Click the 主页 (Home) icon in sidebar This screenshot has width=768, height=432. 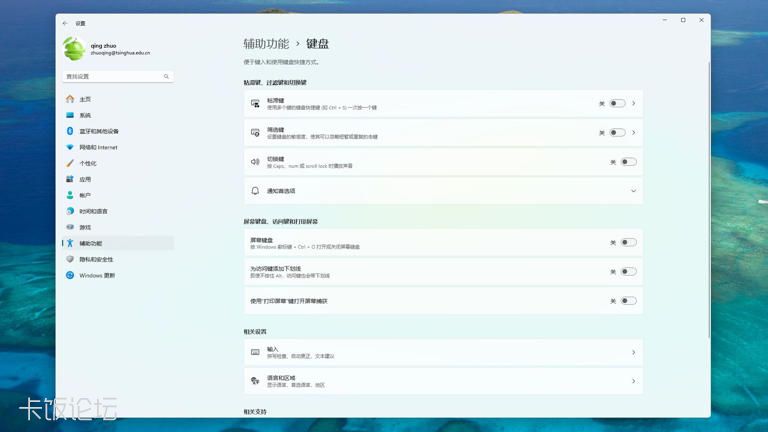pos(70,99)
